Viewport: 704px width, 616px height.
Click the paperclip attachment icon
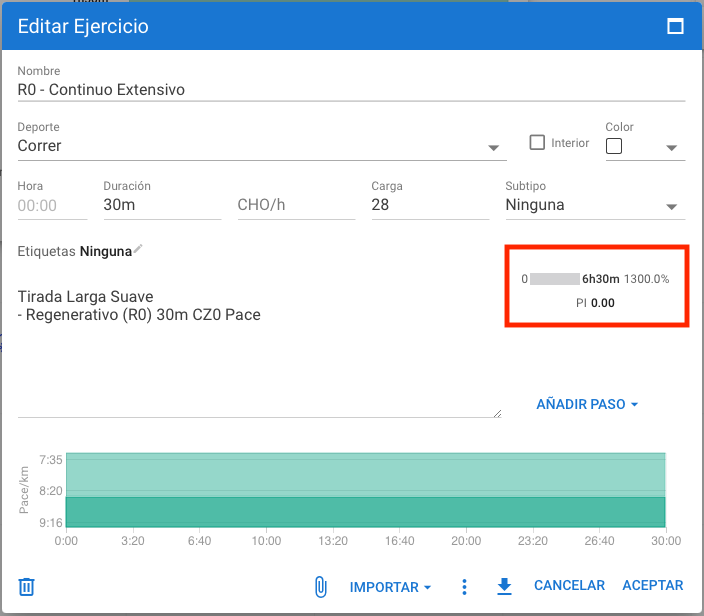pyautogui.click(x=320, y=587)
